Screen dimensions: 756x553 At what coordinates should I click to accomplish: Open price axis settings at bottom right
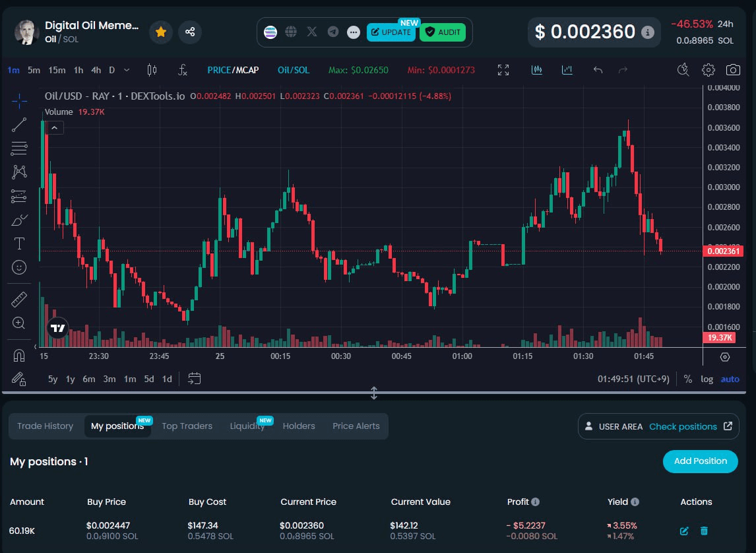click(x=724, y=357)
